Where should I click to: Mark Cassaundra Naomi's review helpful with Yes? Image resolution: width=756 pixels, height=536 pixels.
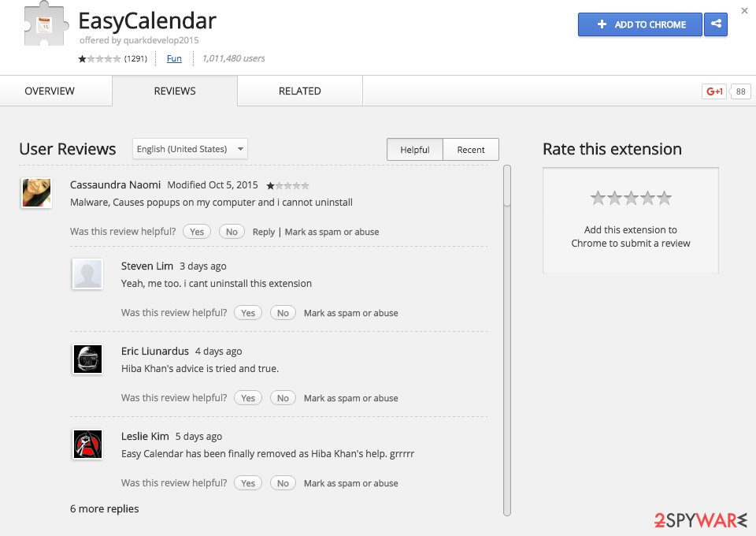(x=197, y=232)
